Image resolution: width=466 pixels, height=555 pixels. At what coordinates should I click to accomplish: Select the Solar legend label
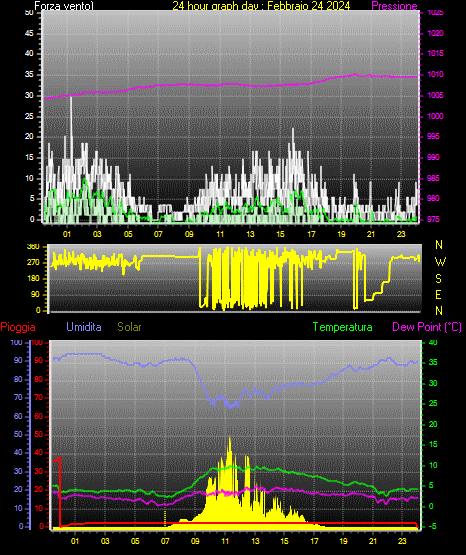130,327
